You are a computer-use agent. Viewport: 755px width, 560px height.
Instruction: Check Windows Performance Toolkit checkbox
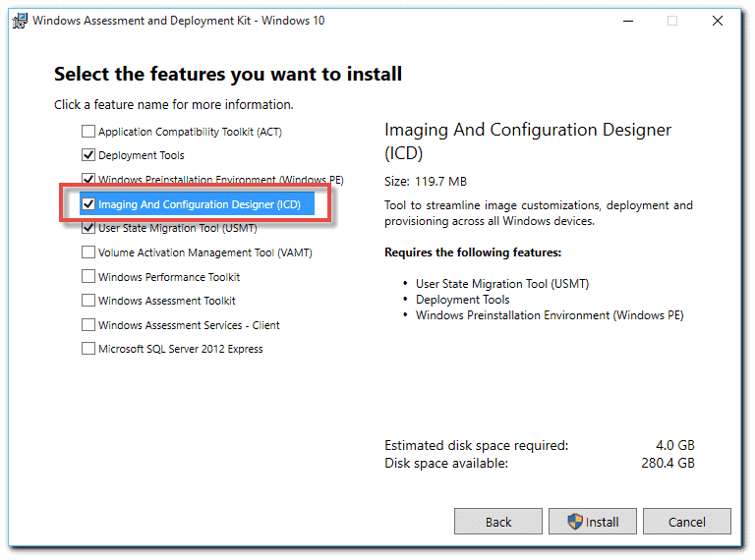[x=88, y=276]
